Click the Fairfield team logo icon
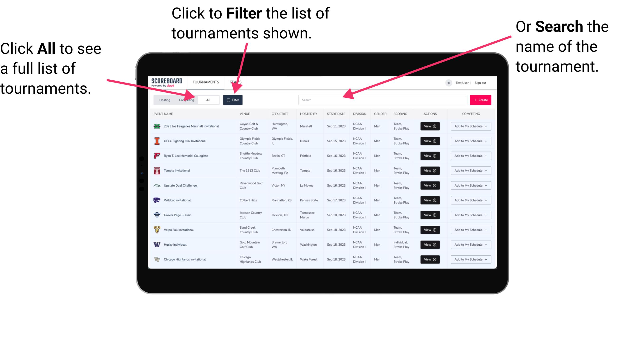The height and width of the screenshot is (346, 644). click(157, 156)
